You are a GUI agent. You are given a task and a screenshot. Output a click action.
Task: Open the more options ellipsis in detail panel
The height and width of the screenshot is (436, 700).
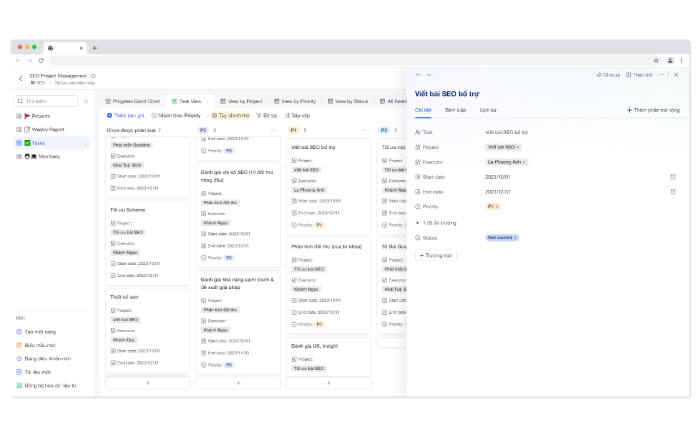point(663,74)
